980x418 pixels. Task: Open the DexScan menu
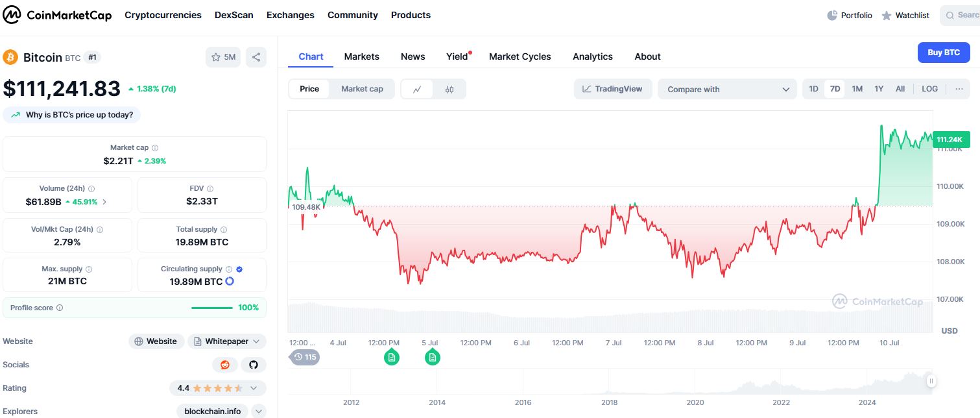pyautogui.click(x=234, y=15)
